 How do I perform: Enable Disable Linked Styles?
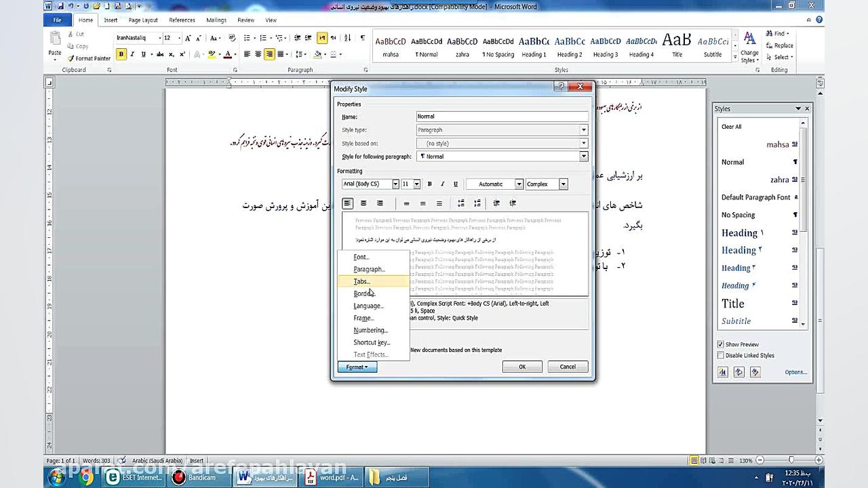click(x=720, y=354)
